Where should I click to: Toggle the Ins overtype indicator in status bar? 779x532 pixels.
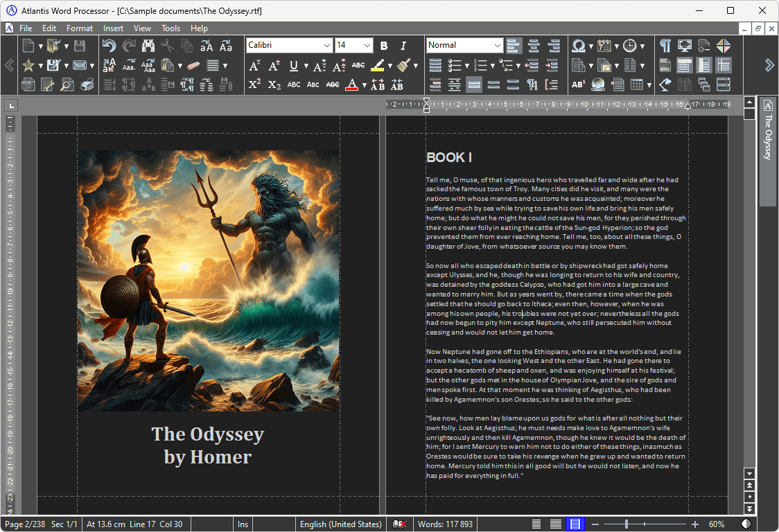point(243,524)
